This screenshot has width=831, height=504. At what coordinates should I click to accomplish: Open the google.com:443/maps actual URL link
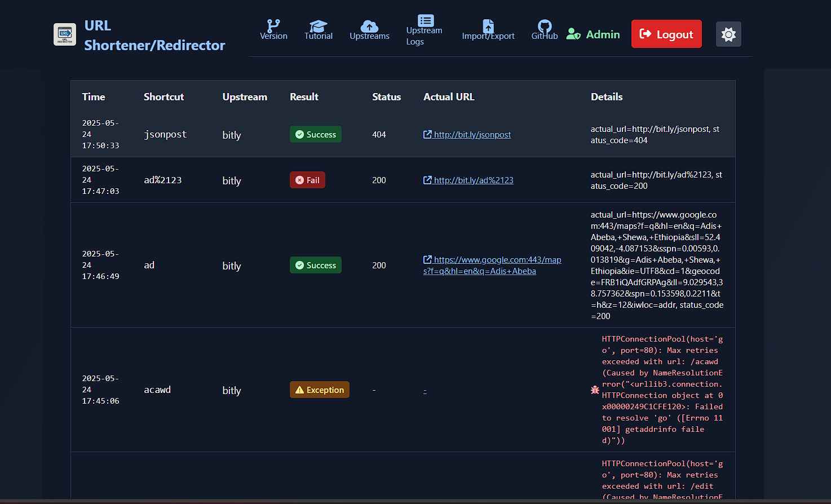(x=492, y=265)
